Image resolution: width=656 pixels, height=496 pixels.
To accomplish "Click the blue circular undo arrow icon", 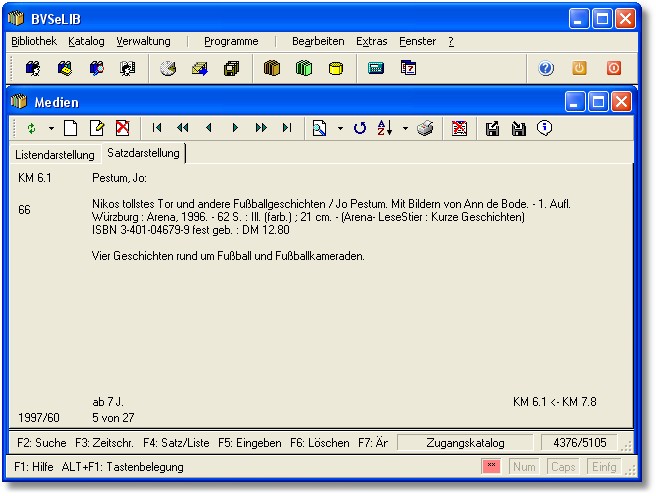I will pyautogui.click(x=360, y=128).
